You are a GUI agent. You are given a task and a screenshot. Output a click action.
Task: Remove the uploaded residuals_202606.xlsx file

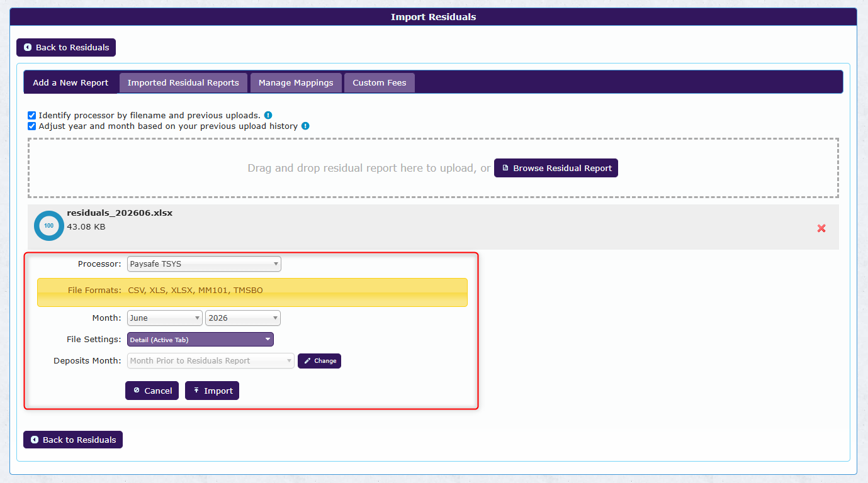tap(821, 228)
